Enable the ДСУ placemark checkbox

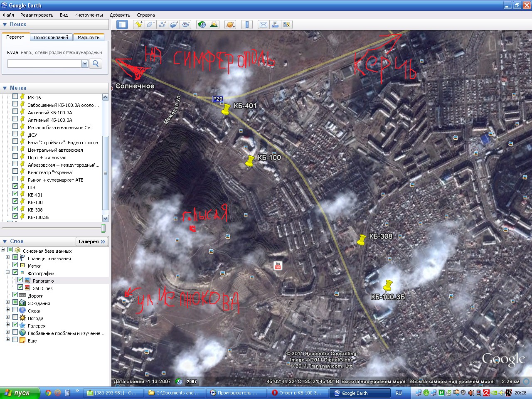pos(15,135)
